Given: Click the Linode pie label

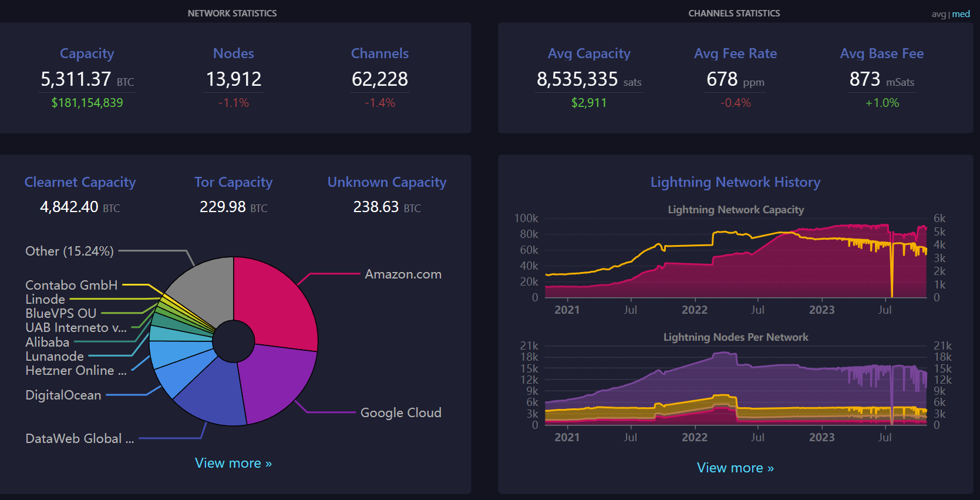Looking at the screenshot, I should (x=45, y=299).
